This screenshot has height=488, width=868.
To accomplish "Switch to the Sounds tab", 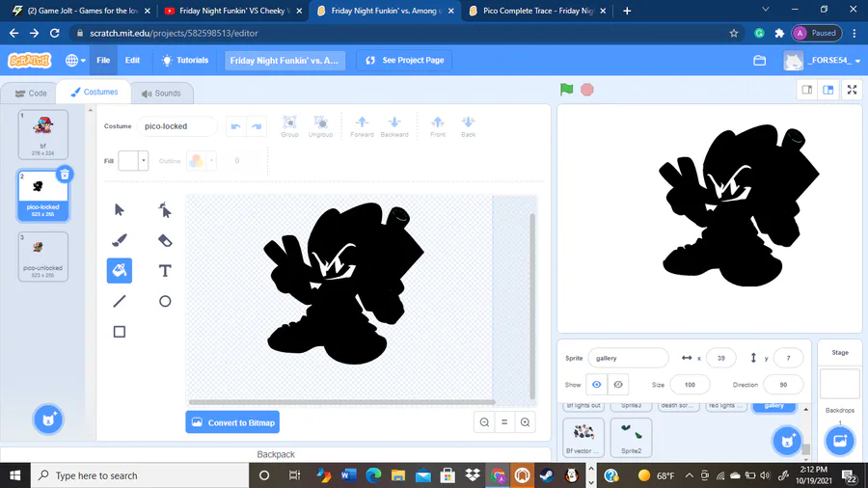I will pyautogui.click(x=161, y=93).
